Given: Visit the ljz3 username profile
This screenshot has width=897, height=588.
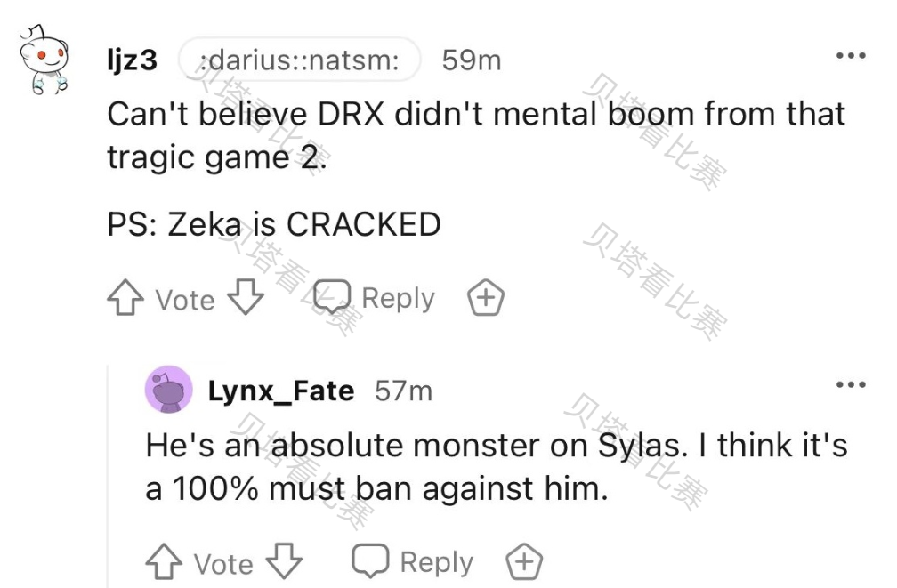Looking at the screenshot, I should 132,60.
